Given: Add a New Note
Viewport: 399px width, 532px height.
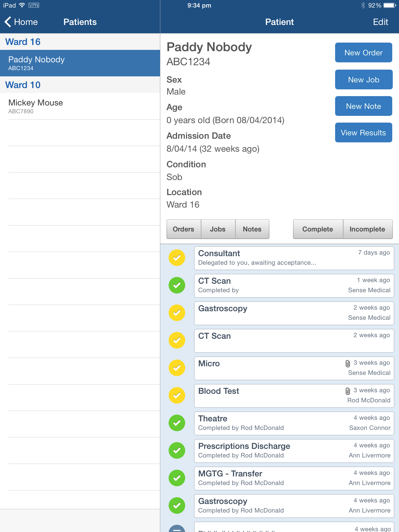Looking at the screenshot, I should click(x=364, y=106).
